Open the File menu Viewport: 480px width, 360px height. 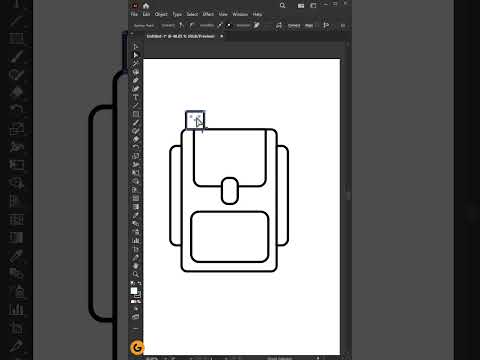pyautogui.click(x=134, y=14)
